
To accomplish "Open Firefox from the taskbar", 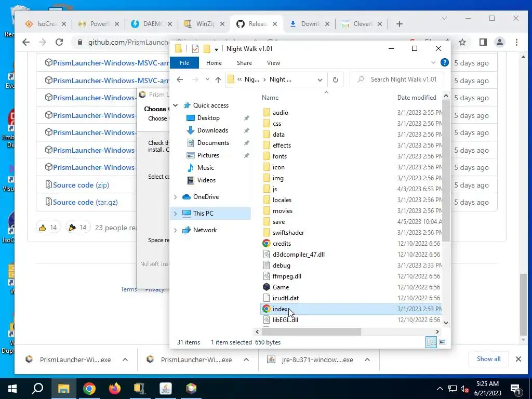I will pyautogui.click(x=115, y=389).
